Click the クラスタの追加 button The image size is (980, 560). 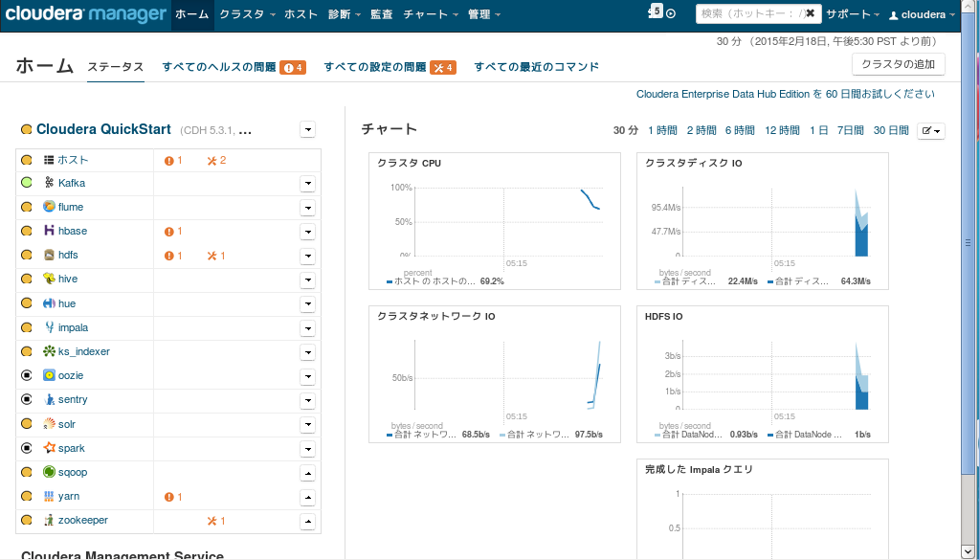898,64
